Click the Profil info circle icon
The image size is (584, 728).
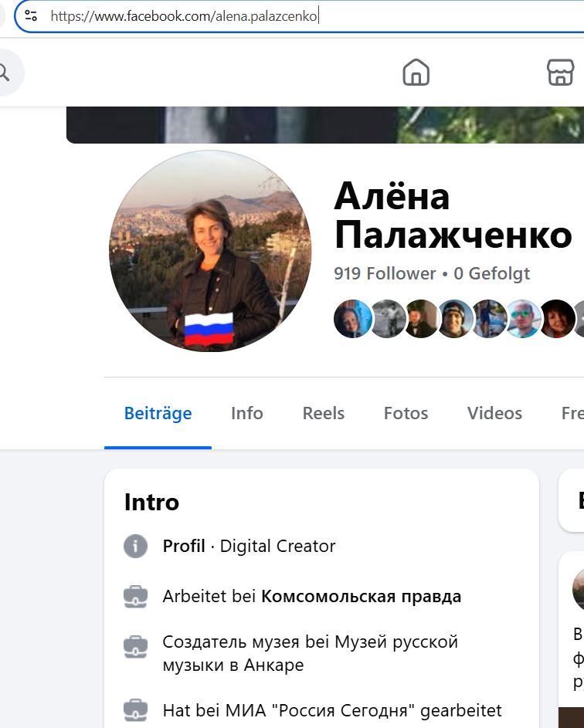(135, 546)
